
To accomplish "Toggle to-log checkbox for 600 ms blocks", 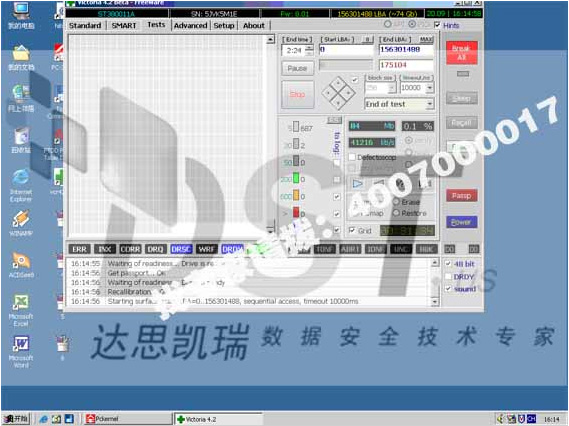I will pyautogui.click(x=337, y=197).
